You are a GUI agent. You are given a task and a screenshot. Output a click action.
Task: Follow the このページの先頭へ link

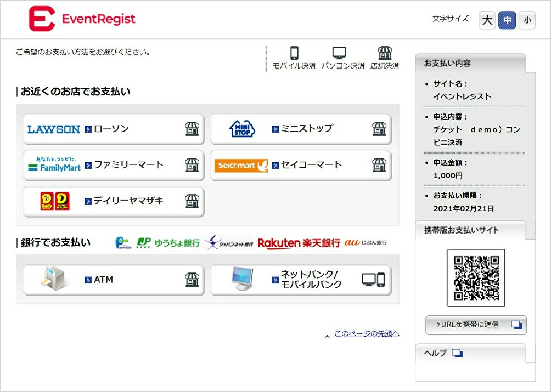coord(367,333)
